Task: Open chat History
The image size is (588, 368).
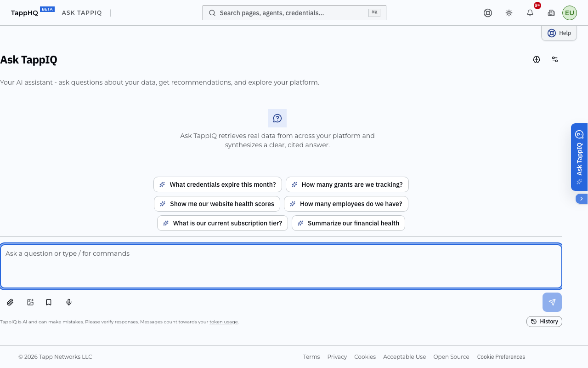Action: pos(544,322)
